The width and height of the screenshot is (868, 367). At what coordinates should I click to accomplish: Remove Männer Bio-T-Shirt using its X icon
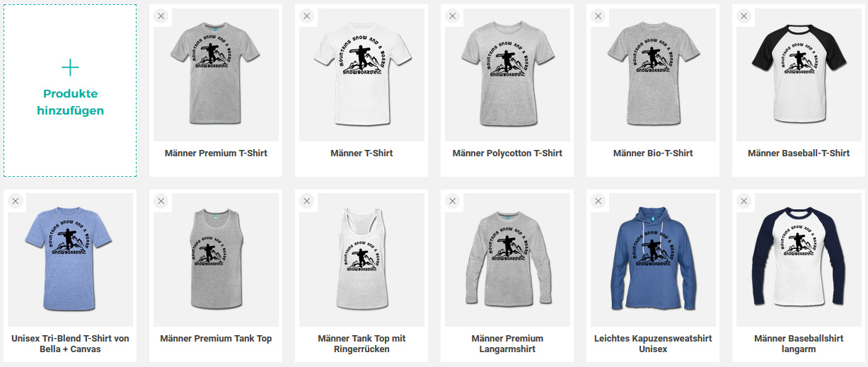tap(598, 16)
